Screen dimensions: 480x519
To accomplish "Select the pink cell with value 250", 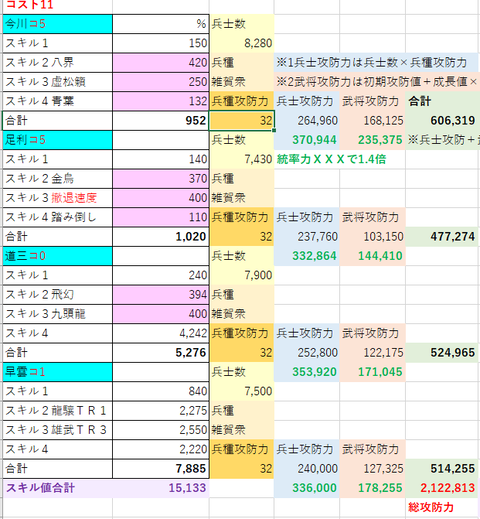I will coord(161,82).
